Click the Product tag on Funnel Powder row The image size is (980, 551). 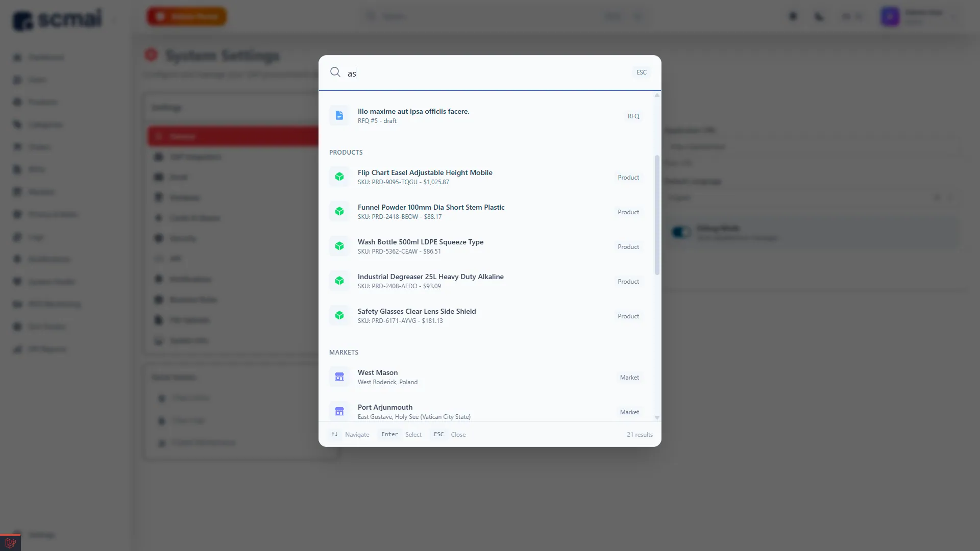628,212
